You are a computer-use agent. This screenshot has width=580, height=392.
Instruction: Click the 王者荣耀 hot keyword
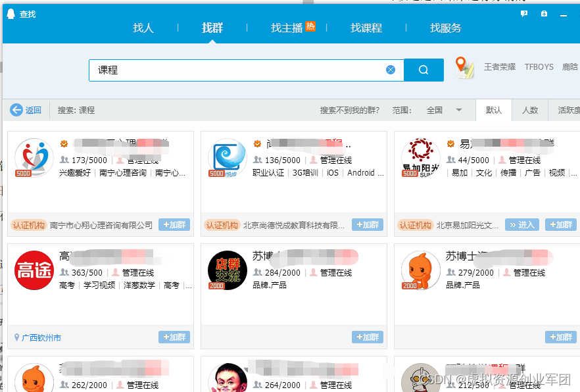(500, 67)
